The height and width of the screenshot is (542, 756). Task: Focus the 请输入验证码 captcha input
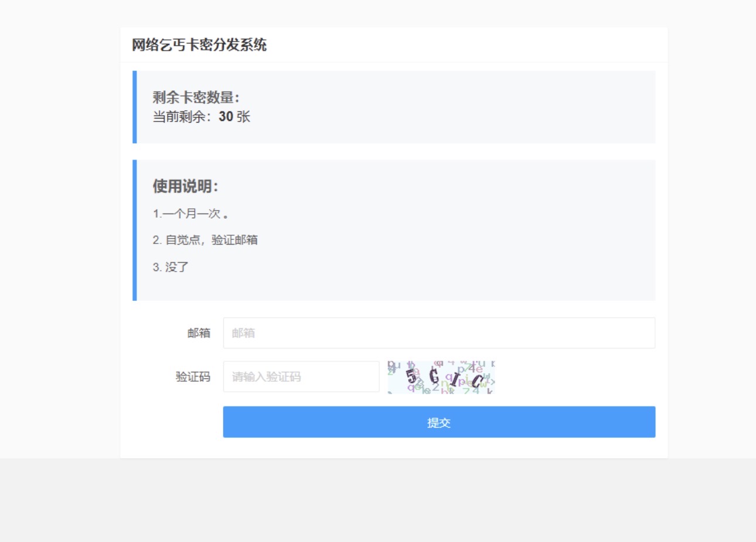(x=301, y=377)
